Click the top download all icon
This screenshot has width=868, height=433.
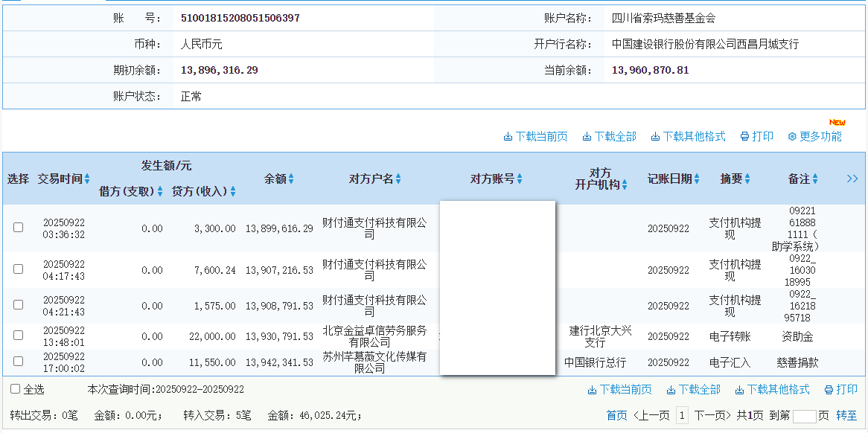tap(587, 137)
